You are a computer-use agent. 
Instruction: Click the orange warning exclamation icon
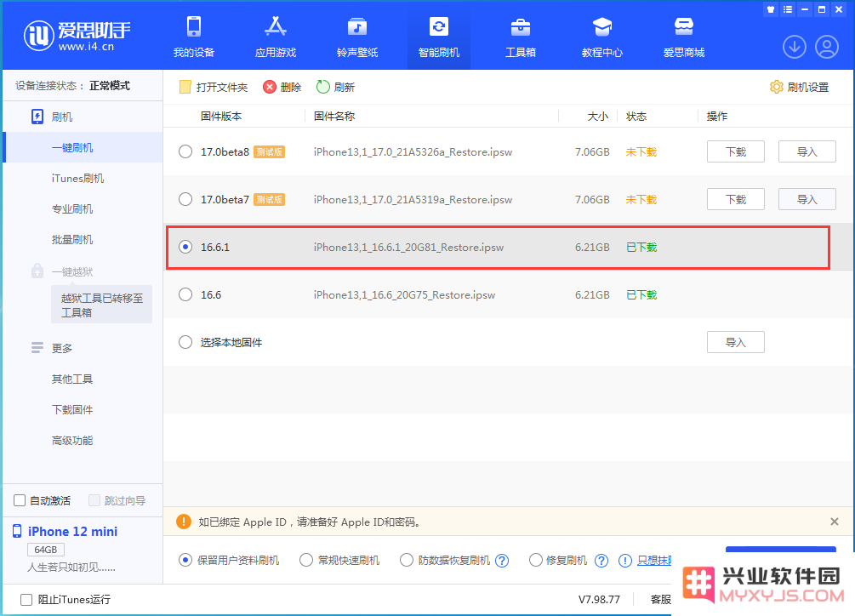pos(184,522)
